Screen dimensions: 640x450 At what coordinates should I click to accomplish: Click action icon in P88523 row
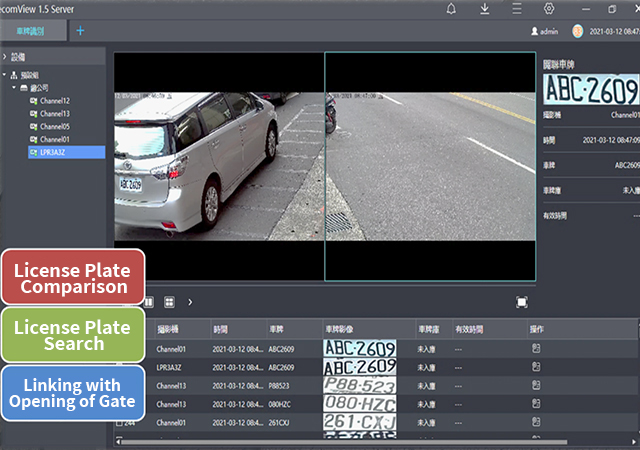pos(536,385)
